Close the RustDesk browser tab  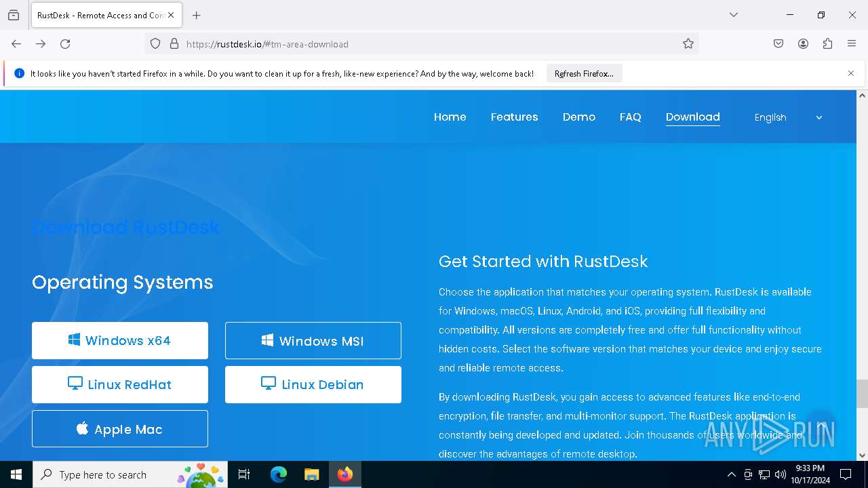click(x=171, y=15)
